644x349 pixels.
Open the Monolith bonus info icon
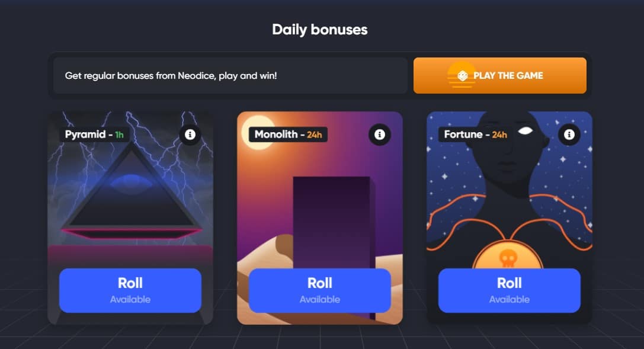click(x=380, y=135)
